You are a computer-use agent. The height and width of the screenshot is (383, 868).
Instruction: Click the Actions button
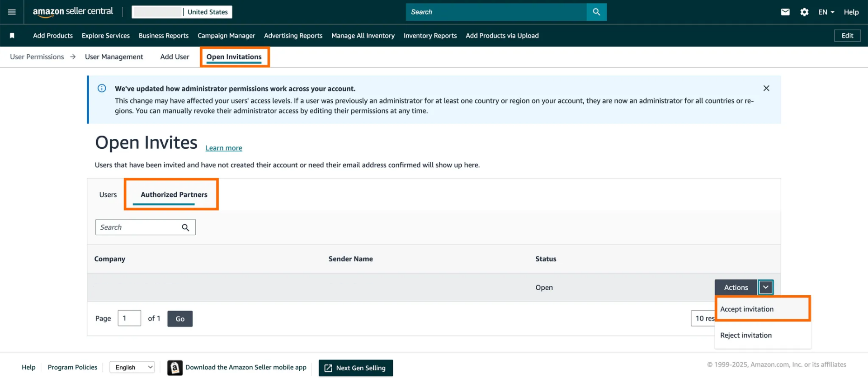coord(736,287)
